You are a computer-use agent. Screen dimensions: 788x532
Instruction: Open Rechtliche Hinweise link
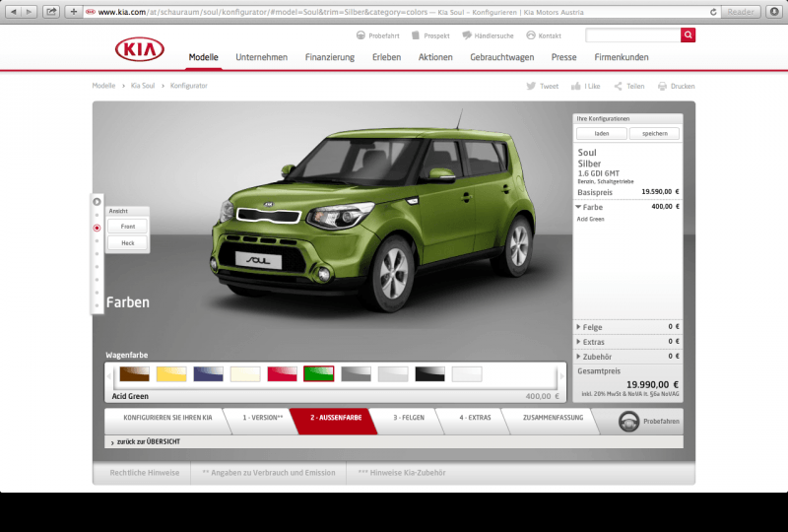tap(144, 473)
